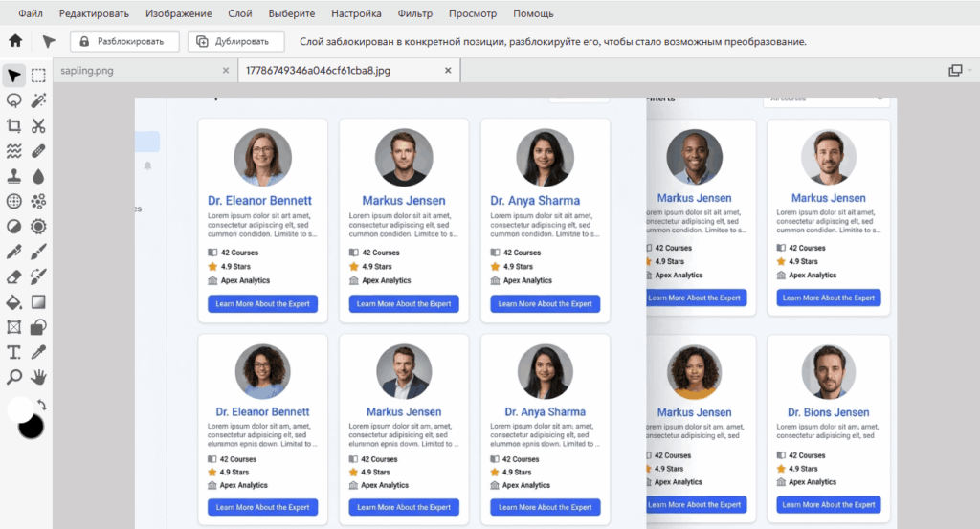Open the black background color swatch
This screenshot has height=529, width=980.
point(31,427)
